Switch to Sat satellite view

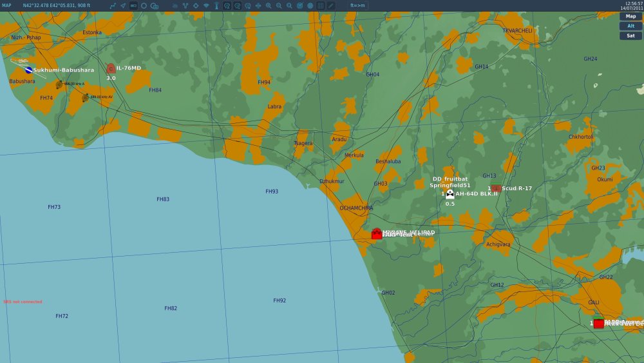pos(630,35)
